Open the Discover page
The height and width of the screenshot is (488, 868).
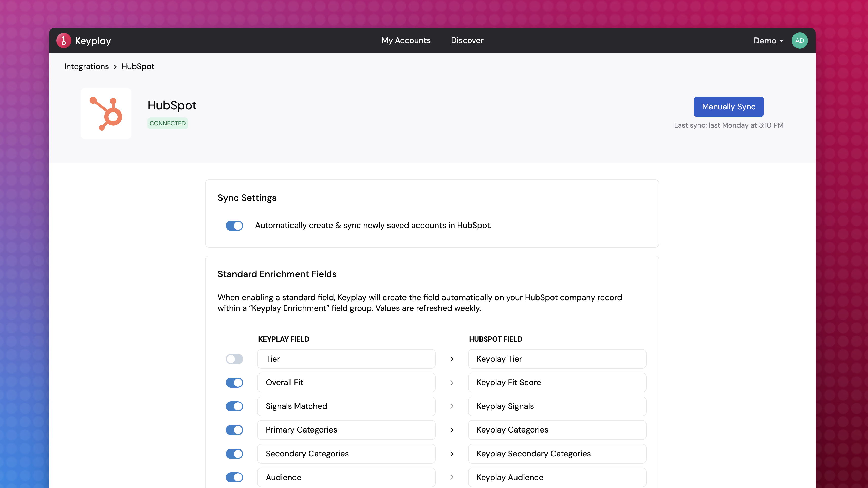coord(467,41)
